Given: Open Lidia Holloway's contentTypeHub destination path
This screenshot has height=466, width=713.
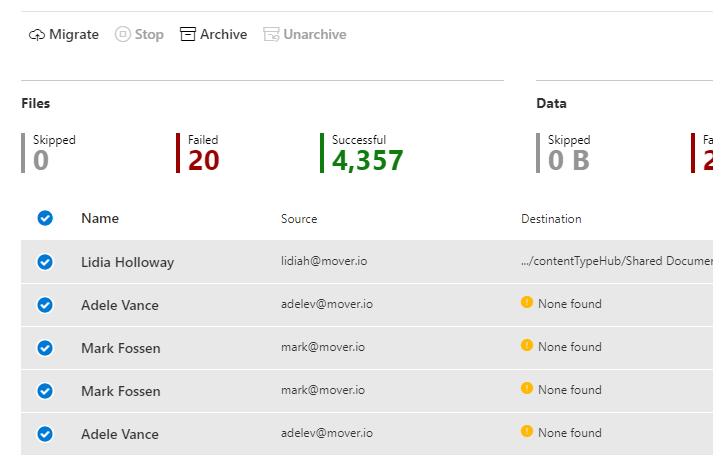Looking at the screenshot, I should (616, 261).
